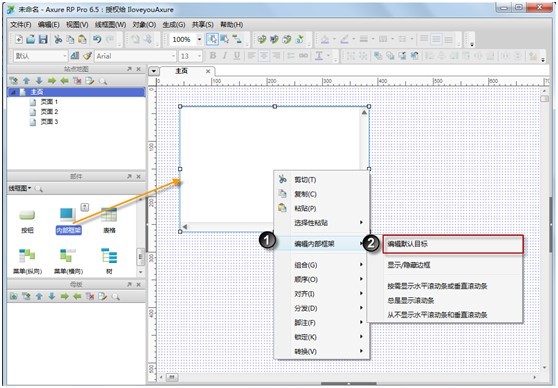Toggle underline text formatting

pos(237,56)
